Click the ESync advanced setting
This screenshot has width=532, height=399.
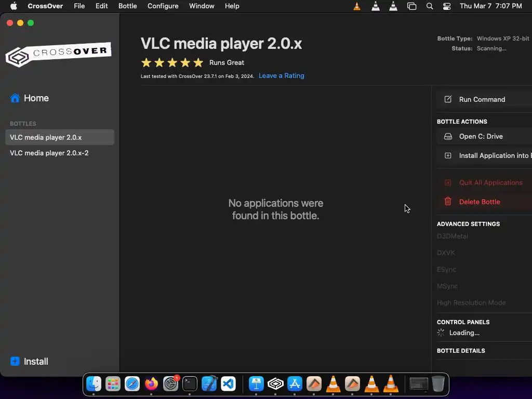pyautogui.click(x=446, y=270)
